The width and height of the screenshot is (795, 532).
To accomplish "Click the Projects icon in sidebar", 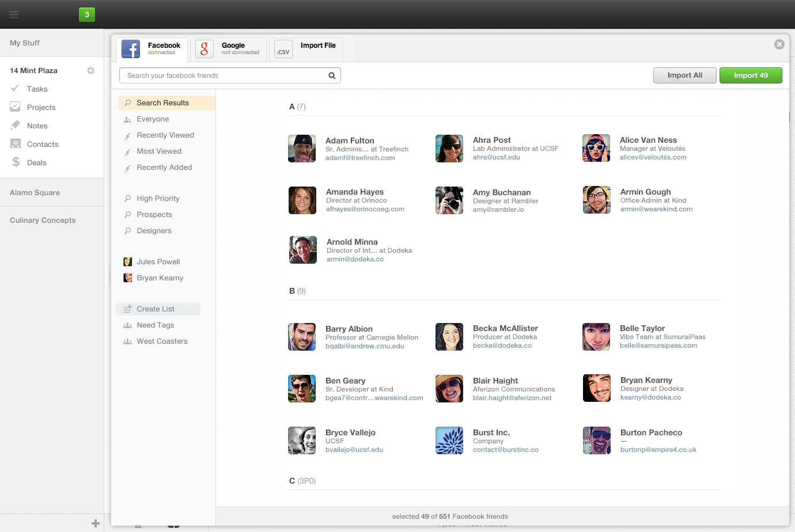I will click(15, 107).
